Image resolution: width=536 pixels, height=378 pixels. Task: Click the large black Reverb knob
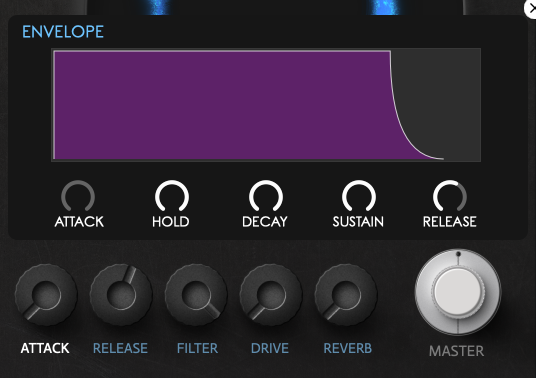[x=346, y=295]
